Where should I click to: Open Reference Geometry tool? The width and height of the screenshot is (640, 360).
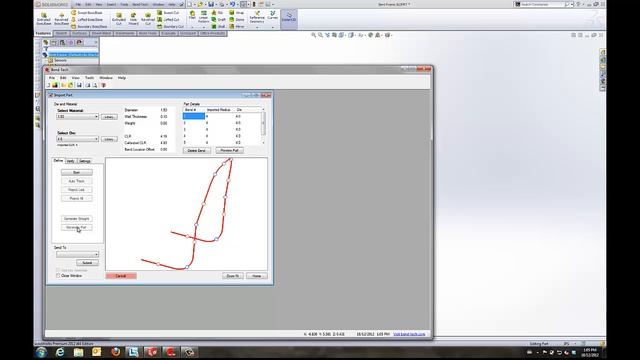click(x=257, y=17)
